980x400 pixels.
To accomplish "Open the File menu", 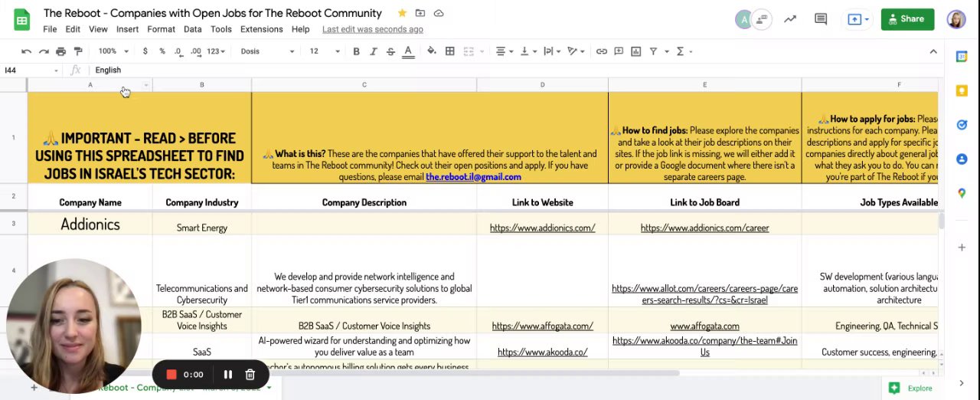I will 50,29.
